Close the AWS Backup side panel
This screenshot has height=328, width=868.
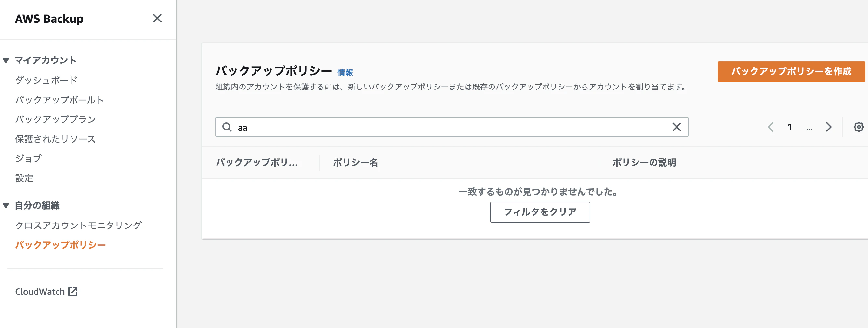point(157,19)
